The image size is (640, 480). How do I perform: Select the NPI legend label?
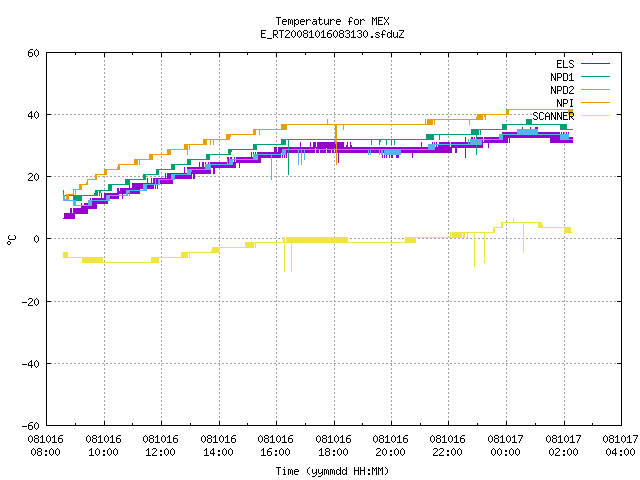pos(565,103)
